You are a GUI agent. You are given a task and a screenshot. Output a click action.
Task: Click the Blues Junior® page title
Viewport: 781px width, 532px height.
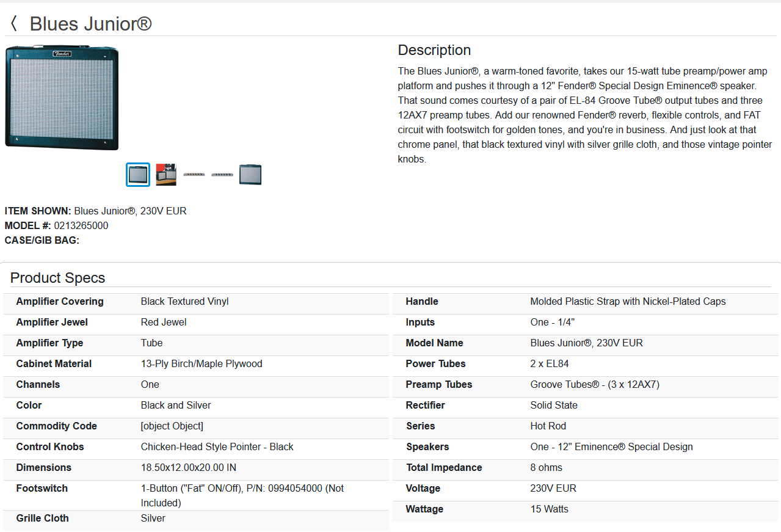[x=90, y=24]
